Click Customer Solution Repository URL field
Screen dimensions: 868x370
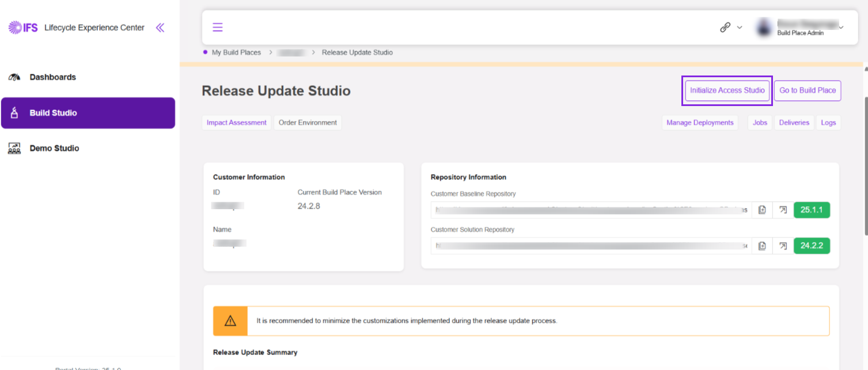click(592, 246)
